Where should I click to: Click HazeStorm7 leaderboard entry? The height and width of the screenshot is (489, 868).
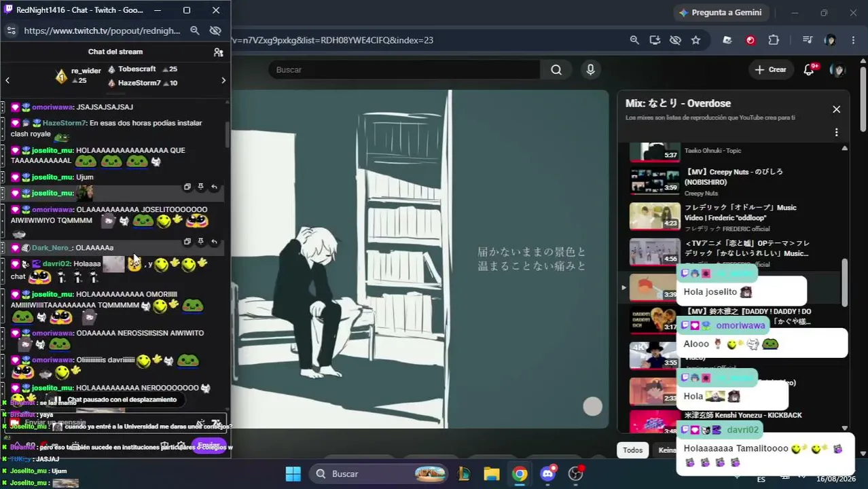(x=143, y=83)
